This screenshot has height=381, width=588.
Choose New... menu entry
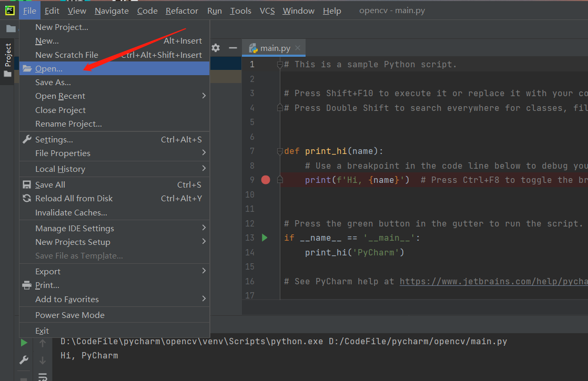114,41
